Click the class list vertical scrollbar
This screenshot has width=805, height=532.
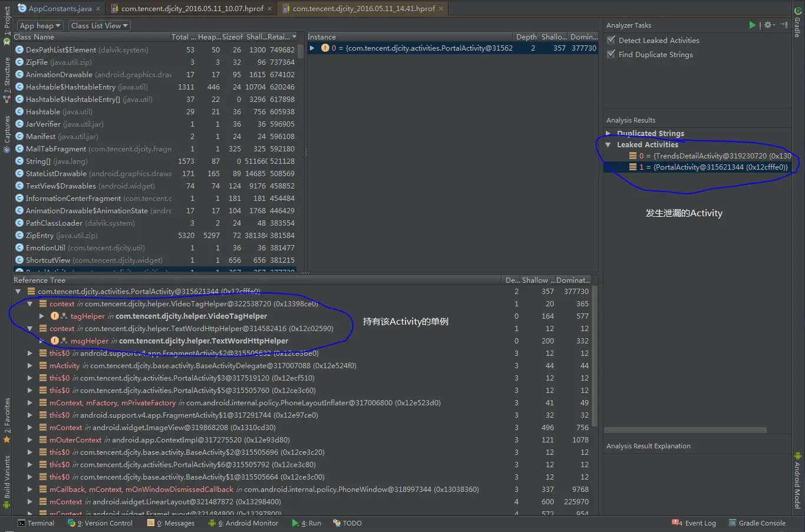pos(301,51)
